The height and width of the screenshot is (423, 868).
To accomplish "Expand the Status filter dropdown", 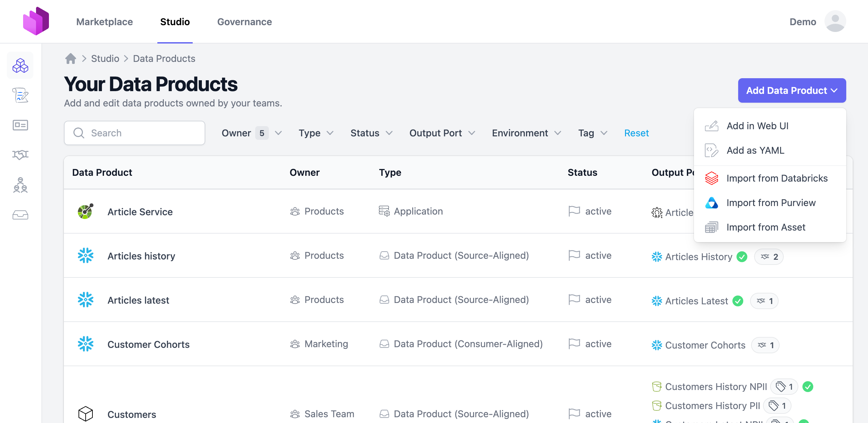I will tap(371, 133).
